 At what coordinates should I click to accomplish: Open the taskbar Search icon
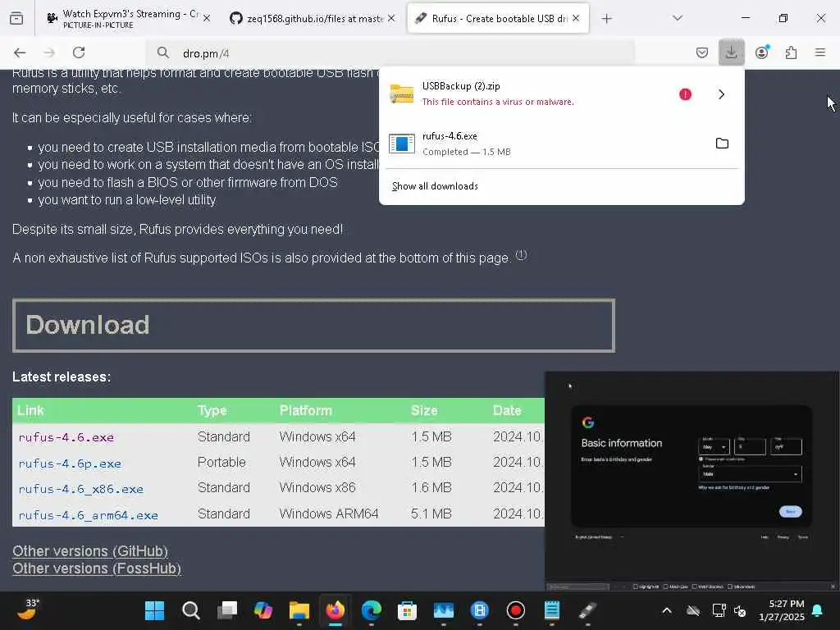point(190,610)
